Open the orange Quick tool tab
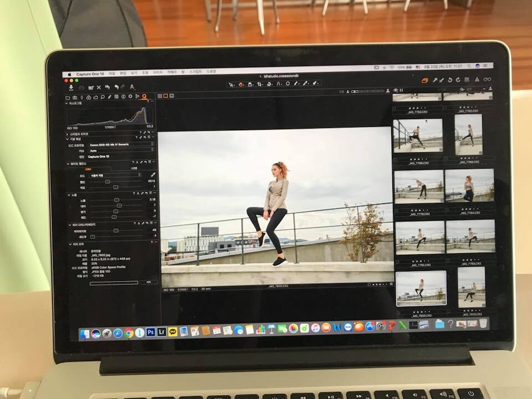532x399 pixels. 144,96
